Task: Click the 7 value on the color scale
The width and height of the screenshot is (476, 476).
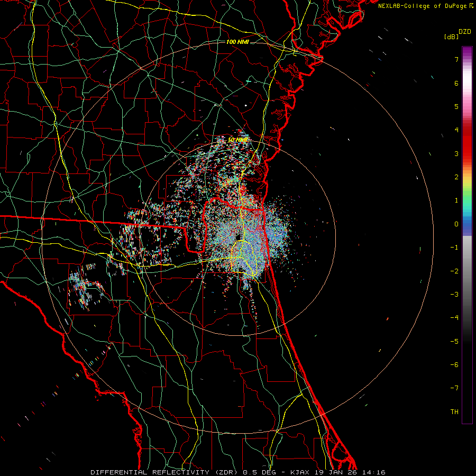Action: click(456, 59)
